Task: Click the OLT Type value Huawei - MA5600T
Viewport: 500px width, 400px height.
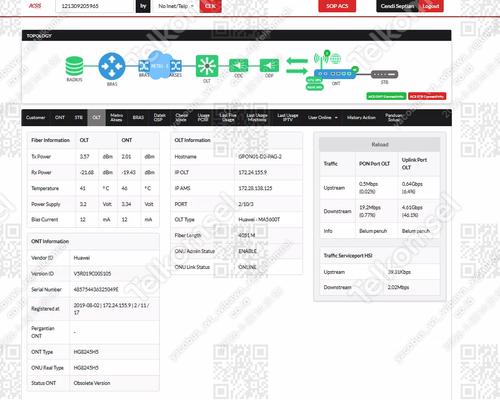Action: (259, 220)
